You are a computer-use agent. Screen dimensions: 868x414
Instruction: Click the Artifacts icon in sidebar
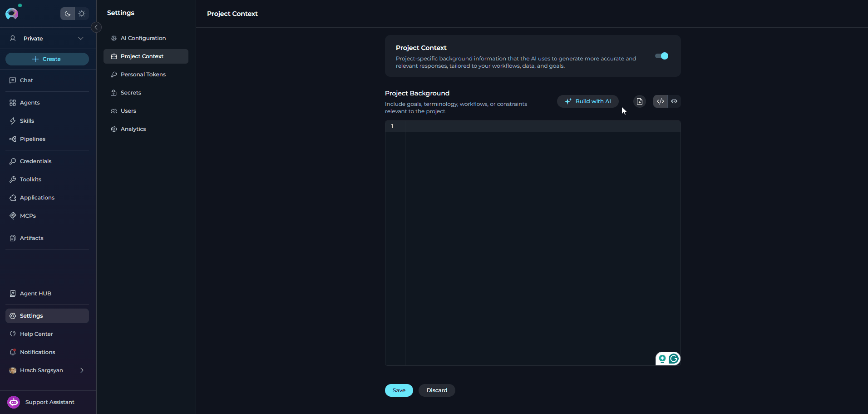(x=13, y=238)
